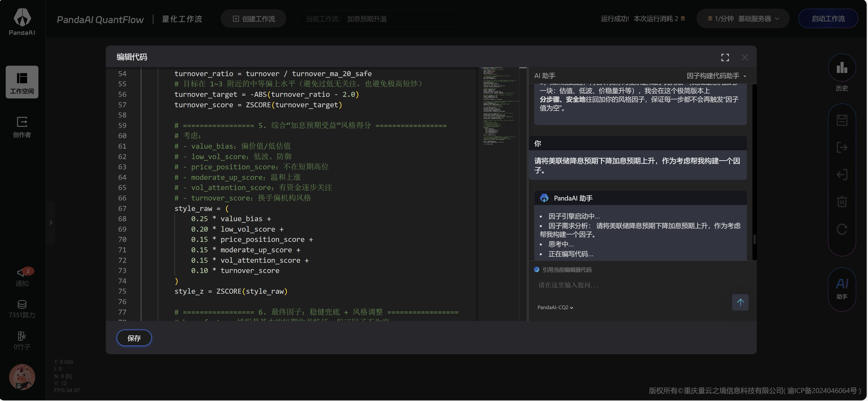Screen dimensions: 868x401
Task: Click the PandaAI QuantFlow title text
Action: [100, 20]
